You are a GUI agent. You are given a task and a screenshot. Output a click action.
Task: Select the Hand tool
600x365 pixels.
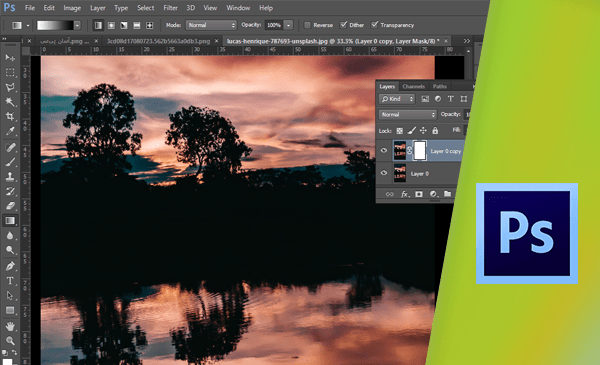[x=10, y=326]
